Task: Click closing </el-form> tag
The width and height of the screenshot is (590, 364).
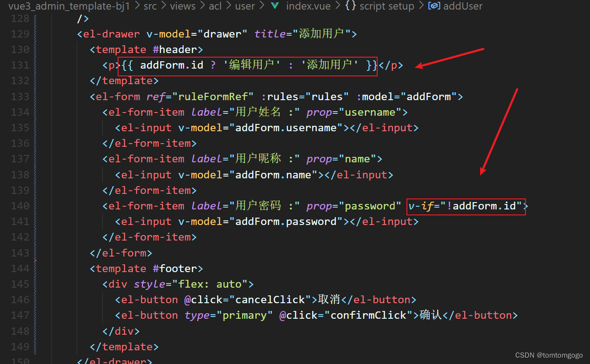Action: [121, 253]
